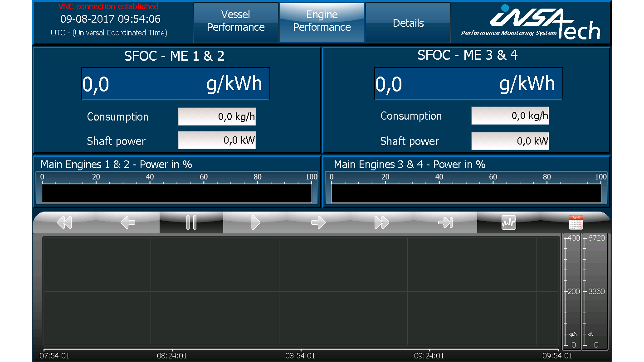Switch to the Vessel Performance tab

pyautogui.click(x=236, y=21)
